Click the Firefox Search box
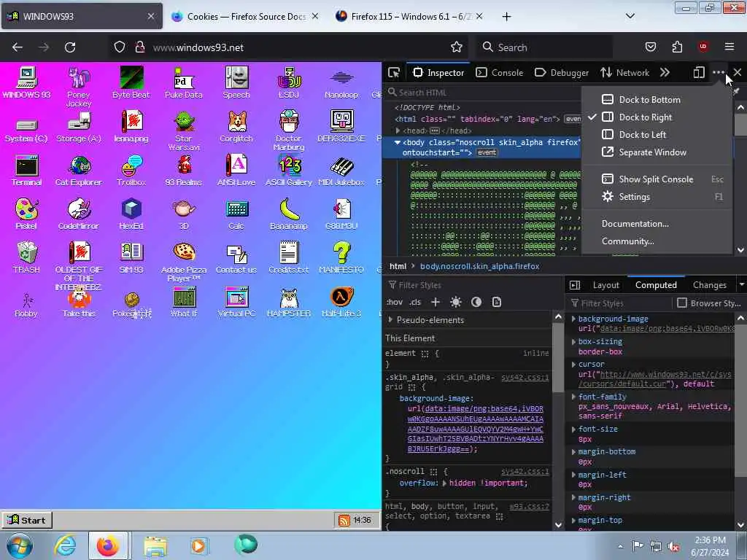Viewport: 747px width, 560px height. [x=544, y=47]
